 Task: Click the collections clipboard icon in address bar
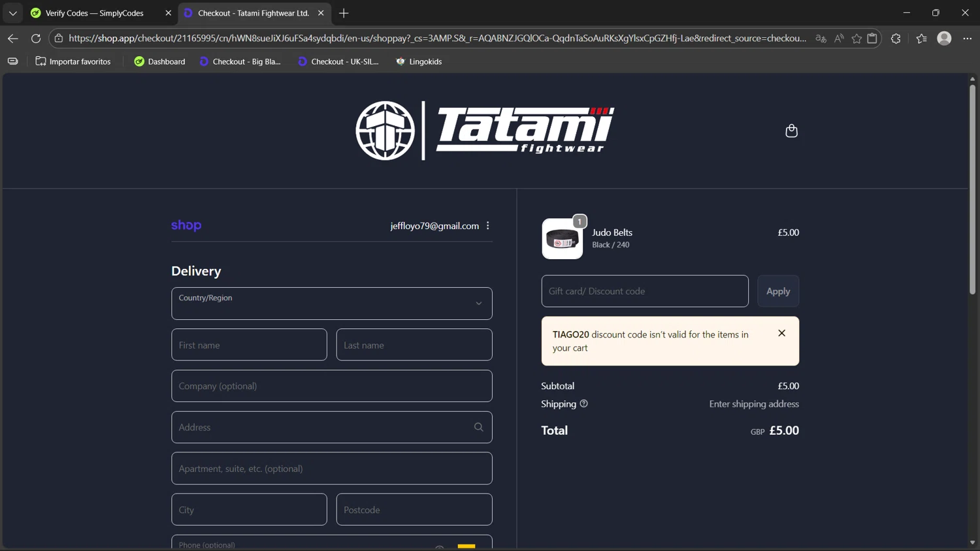pos(872,39)
